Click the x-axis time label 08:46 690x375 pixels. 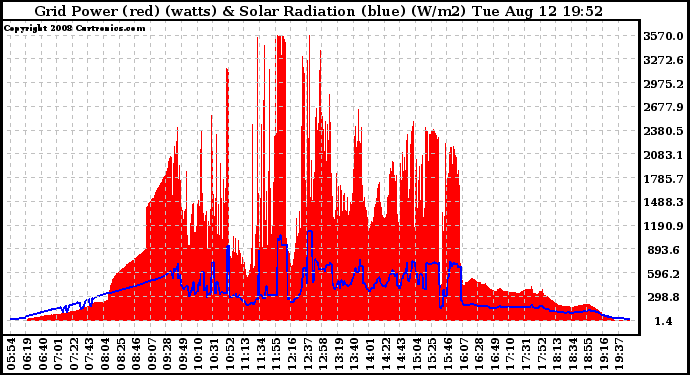(136, 354)
